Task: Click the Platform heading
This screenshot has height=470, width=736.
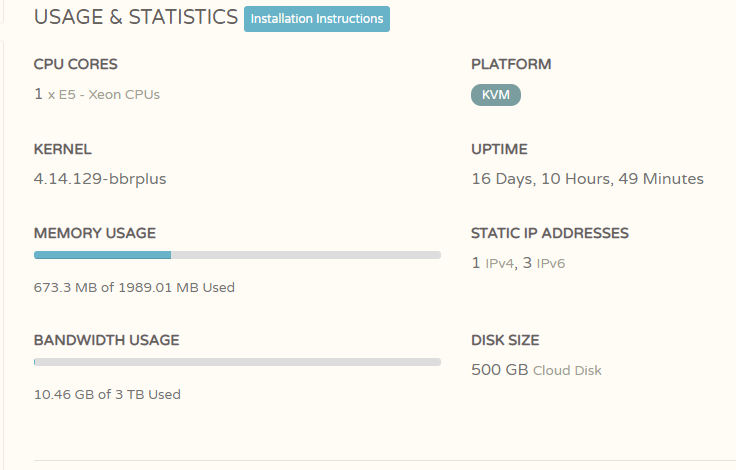Action: pos(511,64)
